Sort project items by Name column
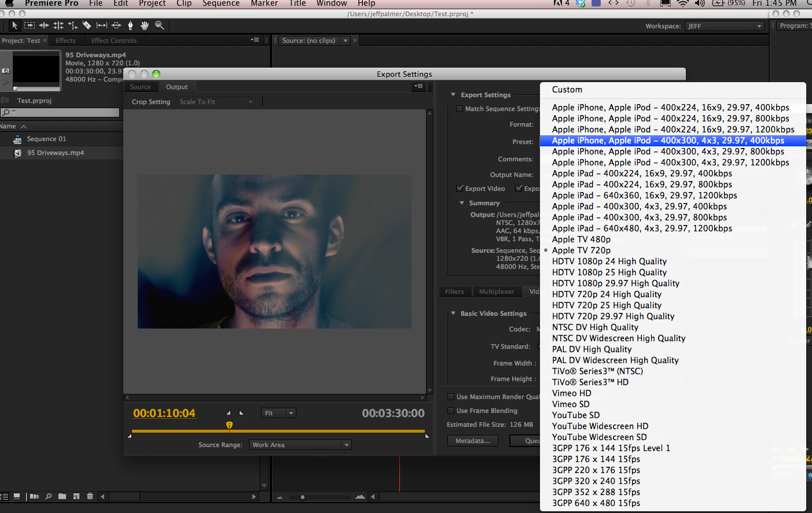This screenshot has height=513, width=812. pos(8,126)
